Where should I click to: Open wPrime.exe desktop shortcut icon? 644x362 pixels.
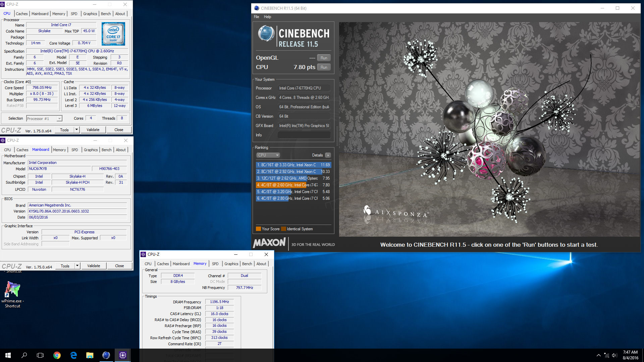[x=12, y=290]
